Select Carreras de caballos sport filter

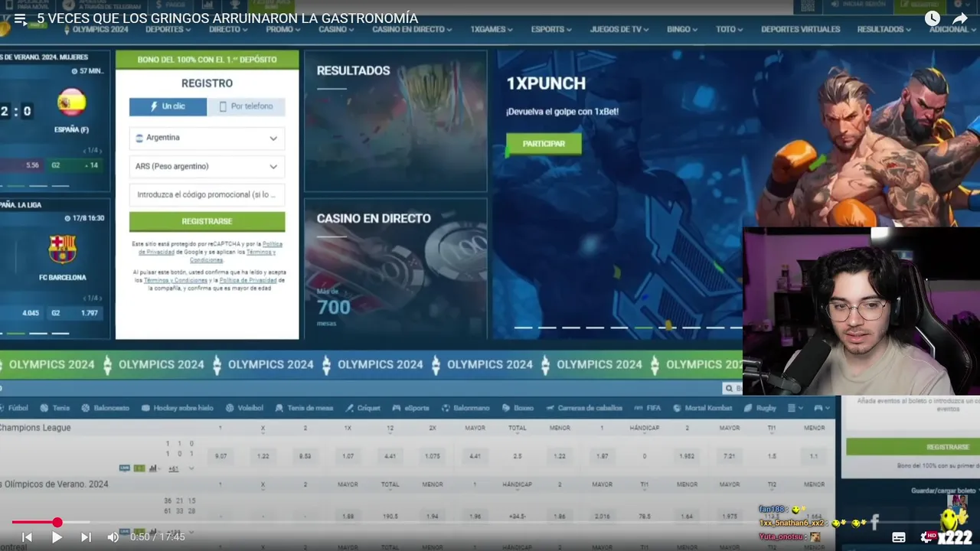point(584,408)
